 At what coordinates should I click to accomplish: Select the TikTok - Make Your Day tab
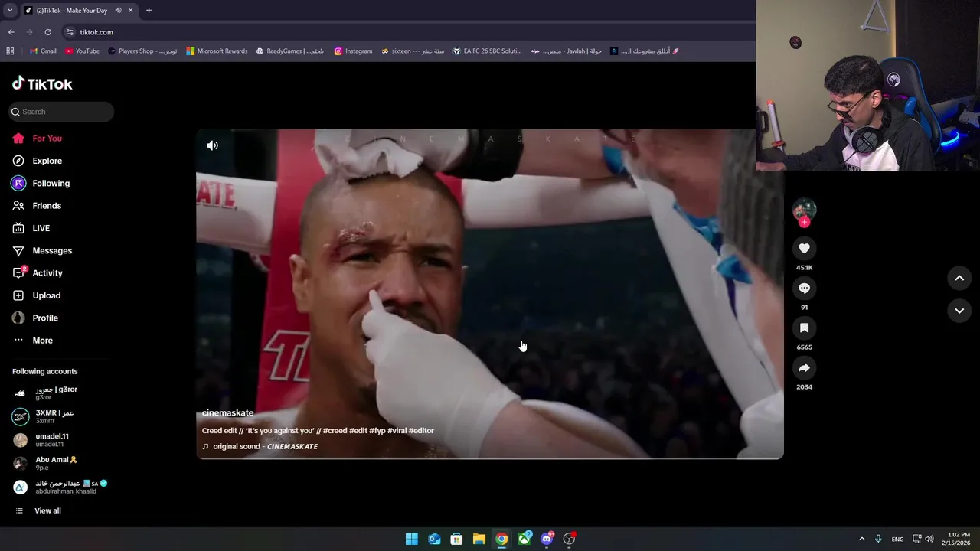[x=71, y=10]
